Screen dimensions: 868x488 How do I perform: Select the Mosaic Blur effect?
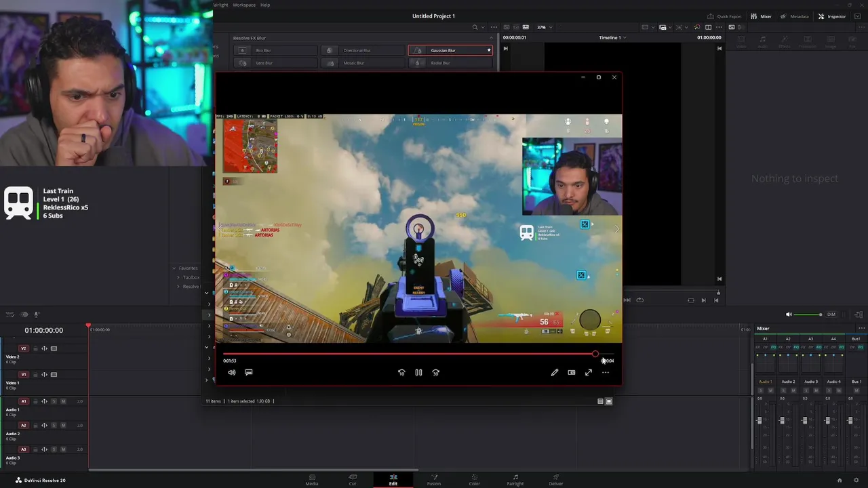(x=363, y=63)
